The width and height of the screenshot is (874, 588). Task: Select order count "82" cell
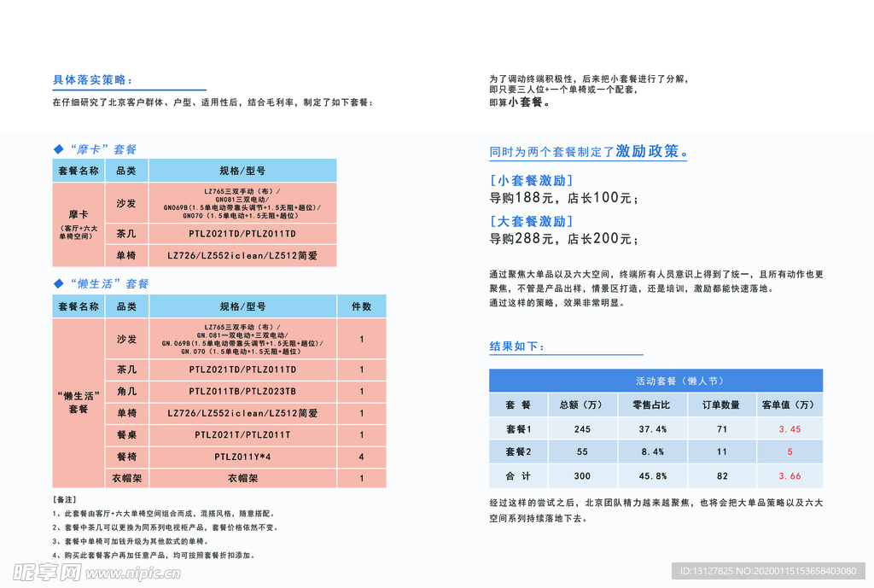click(x=722, y=476)
